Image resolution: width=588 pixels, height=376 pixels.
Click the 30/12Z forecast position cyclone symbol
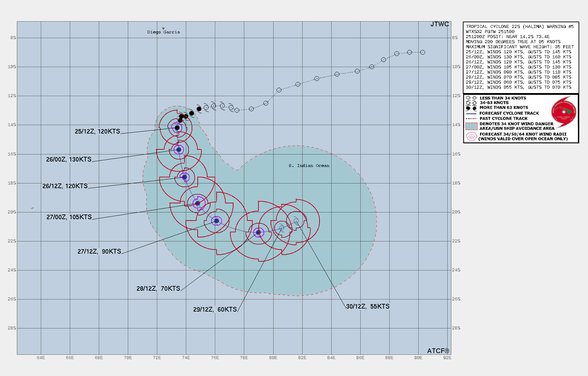(x=296, y=221)
